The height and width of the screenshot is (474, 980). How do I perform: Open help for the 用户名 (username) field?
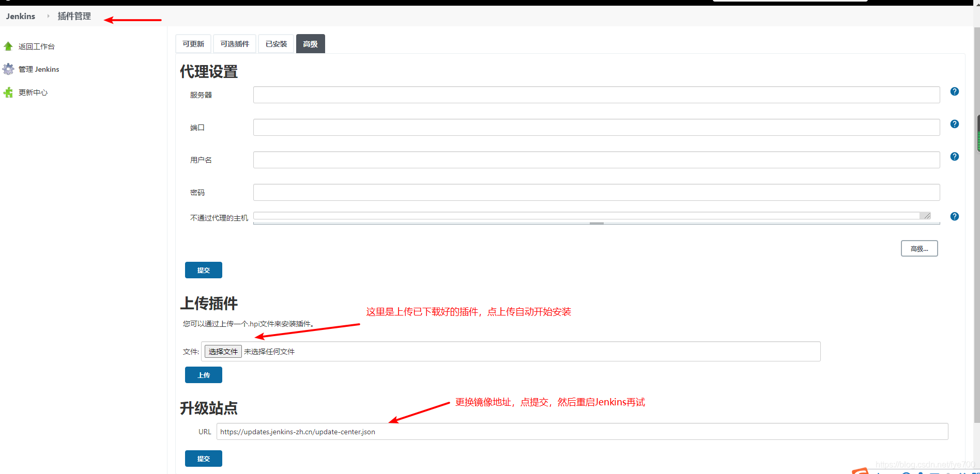click(x=955, y=156)
